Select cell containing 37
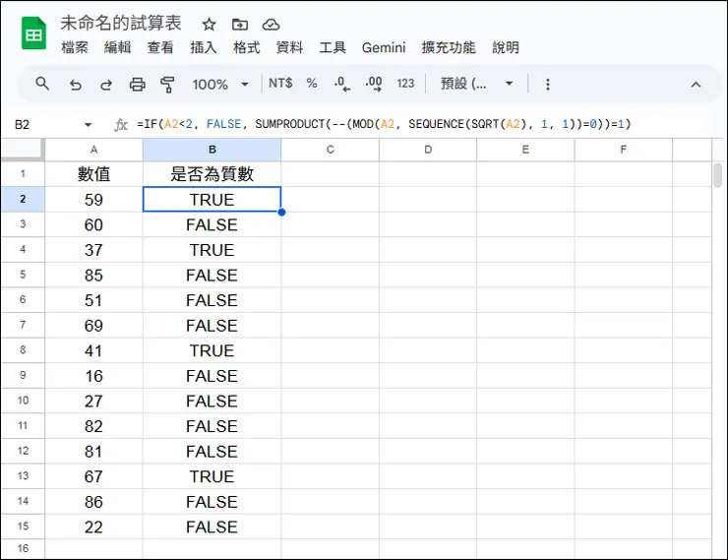This screenshot has width=728, height=560. pos(93,250)
